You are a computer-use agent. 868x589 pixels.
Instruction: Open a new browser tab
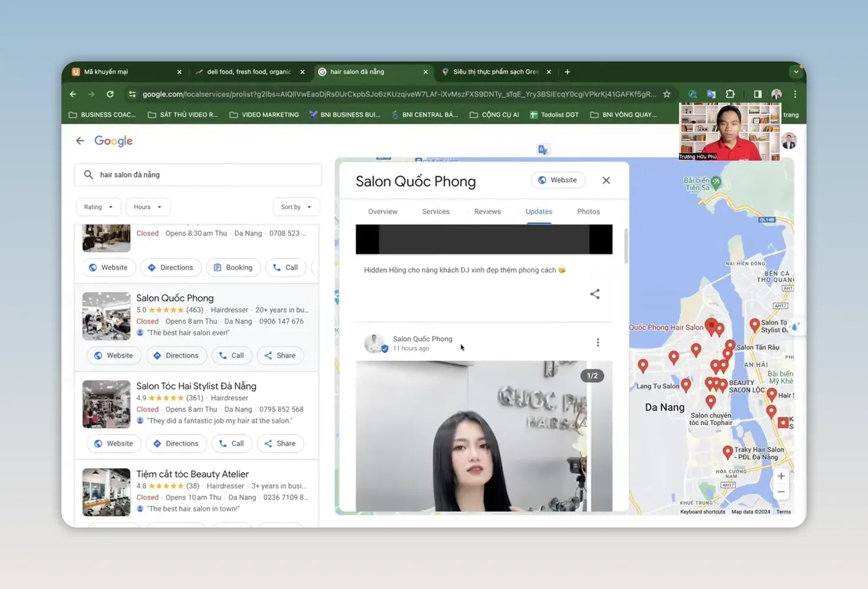567,72
